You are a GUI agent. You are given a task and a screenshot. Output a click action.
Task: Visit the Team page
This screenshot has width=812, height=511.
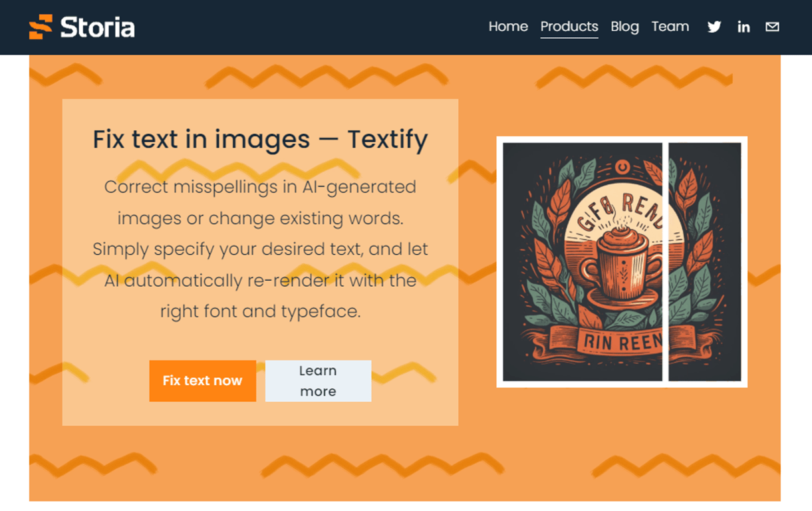click(x=670, y=27)
